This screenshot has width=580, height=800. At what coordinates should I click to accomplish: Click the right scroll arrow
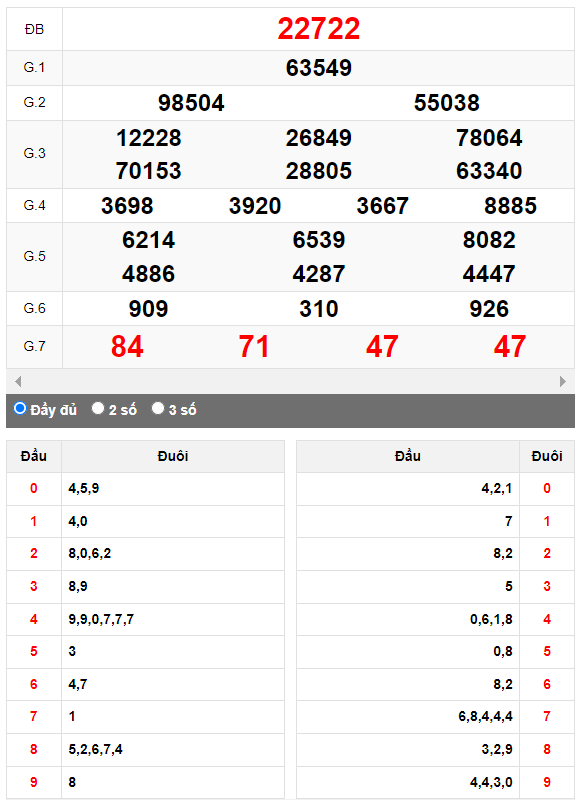pyautogui.click(x=563, y=381)
